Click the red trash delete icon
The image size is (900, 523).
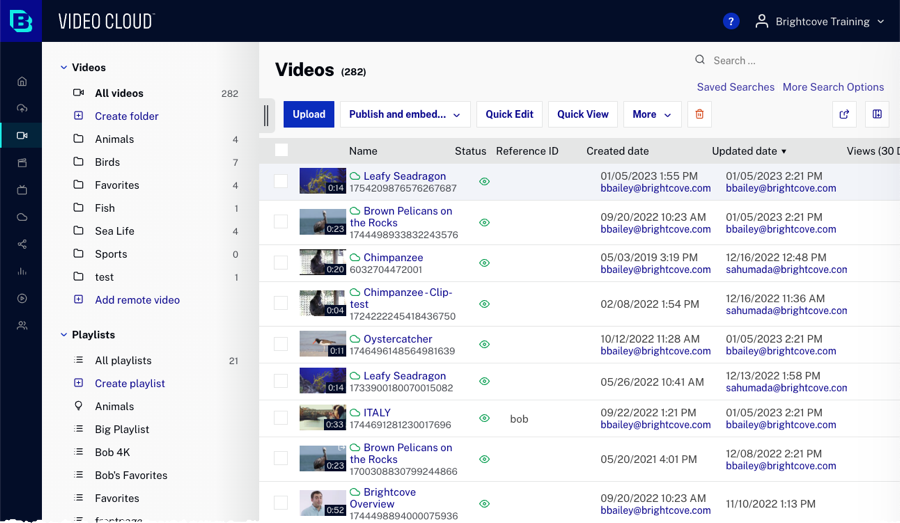[x=699, y=114]
